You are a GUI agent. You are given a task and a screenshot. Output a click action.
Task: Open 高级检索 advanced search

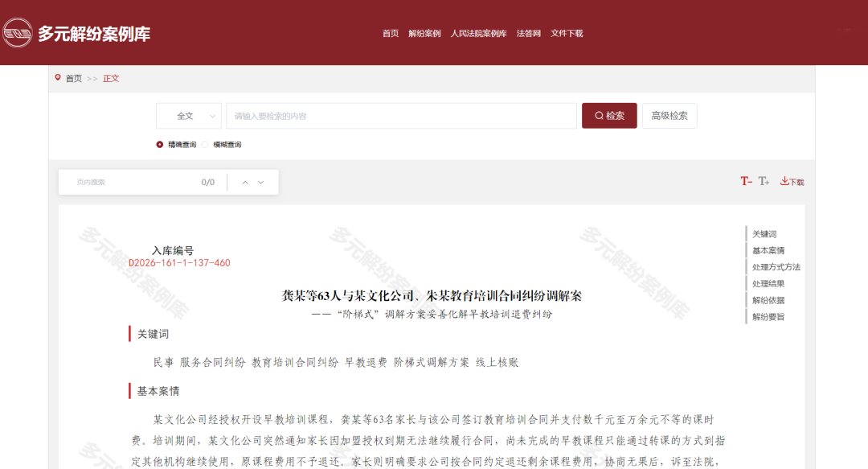point(669,116)
